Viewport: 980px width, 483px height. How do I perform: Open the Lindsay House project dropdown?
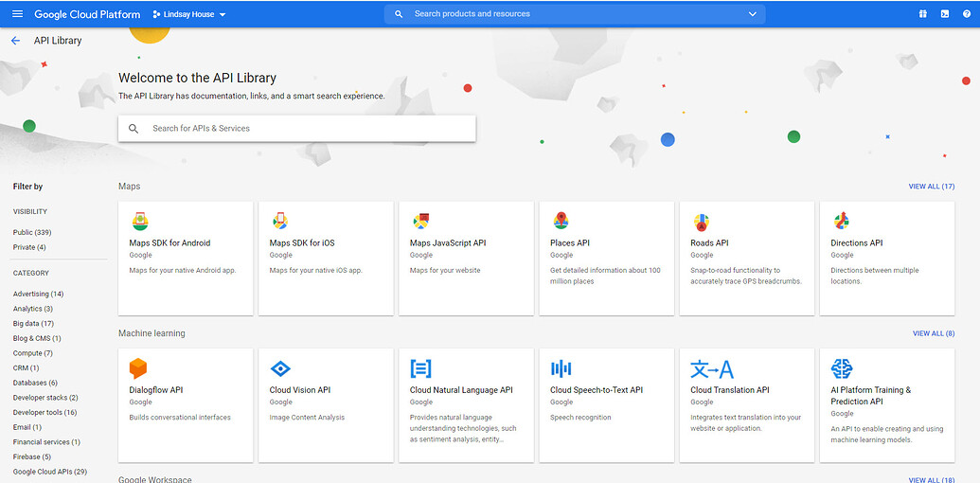tap(189, 14)
